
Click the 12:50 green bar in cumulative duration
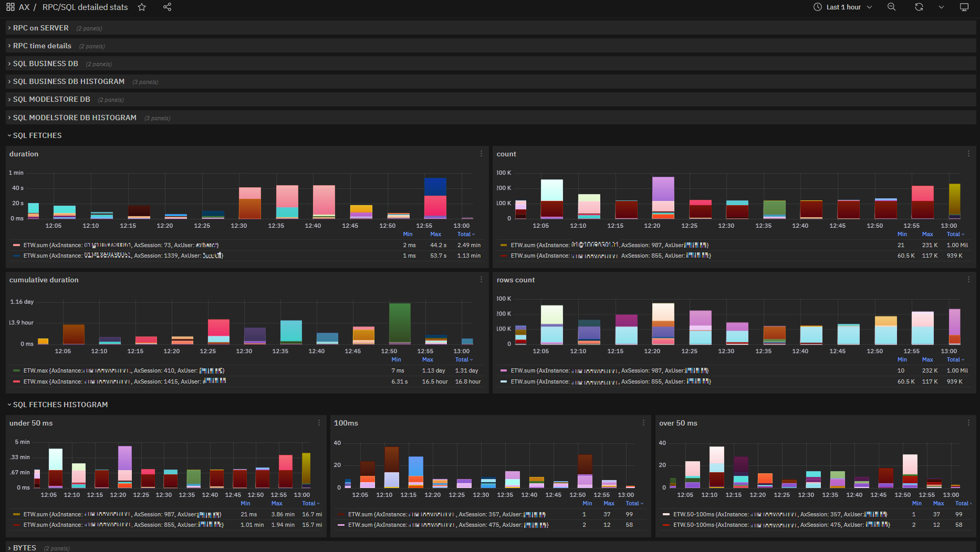400,323
